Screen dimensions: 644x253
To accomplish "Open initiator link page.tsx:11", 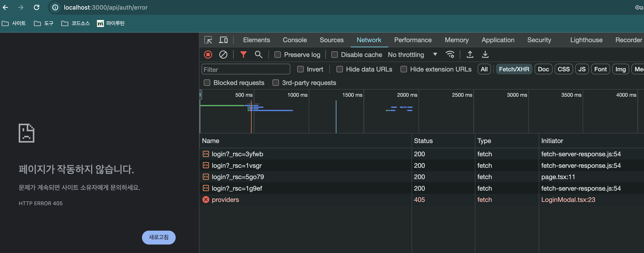I will 558,177.
